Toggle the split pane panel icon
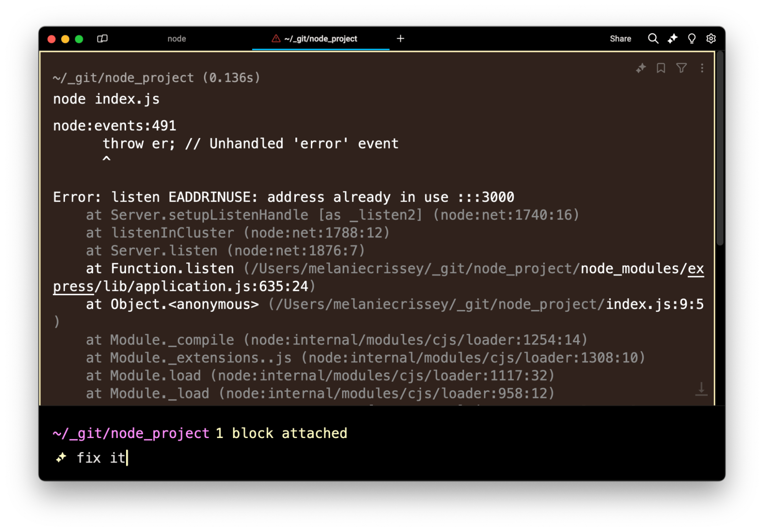The height and width of the screenshot is (532, 764). point(102,39)
